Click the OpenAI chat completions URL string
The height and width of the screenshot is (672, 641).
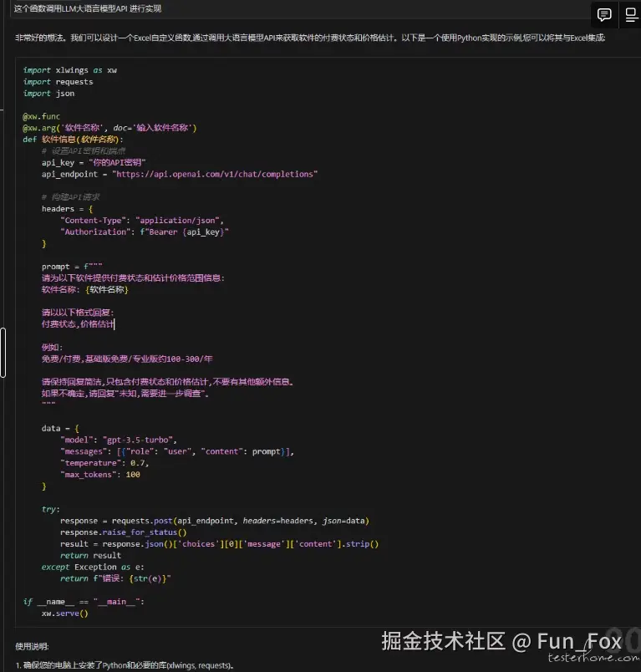click(x=215, y=175)
